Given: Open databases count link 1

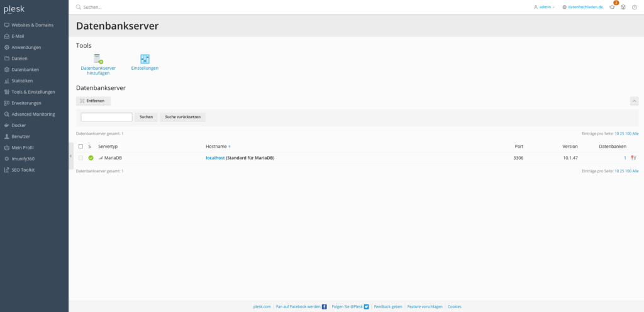Looking at the screenshot, I should pos(625,158).
